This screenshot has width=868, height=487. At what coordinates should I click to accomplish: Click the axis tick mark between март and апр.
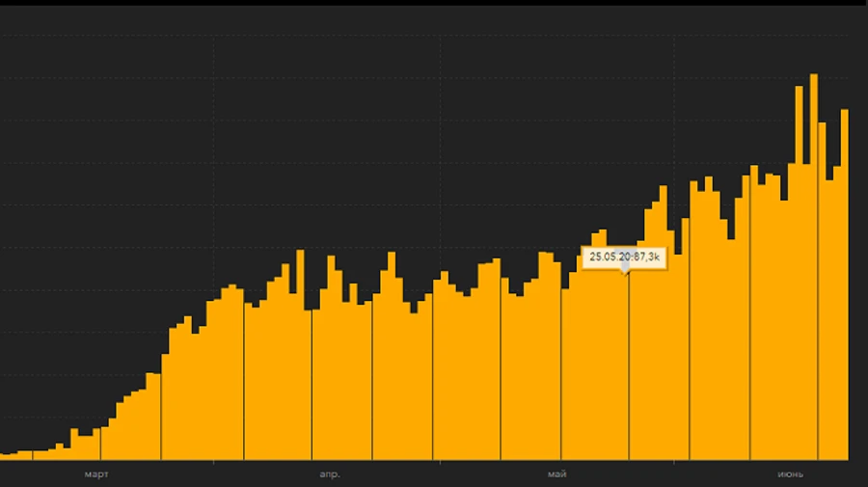[213, 463]
